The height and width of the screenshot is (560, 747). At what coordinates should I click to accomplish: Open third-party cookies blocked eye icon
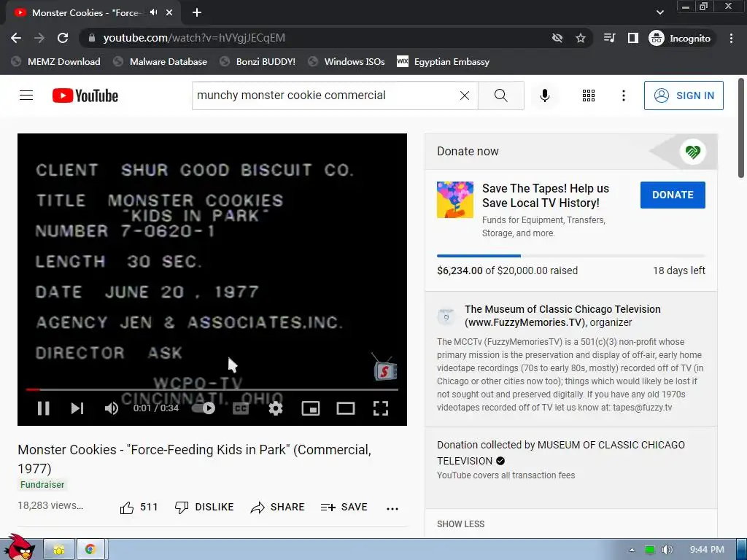557,38
